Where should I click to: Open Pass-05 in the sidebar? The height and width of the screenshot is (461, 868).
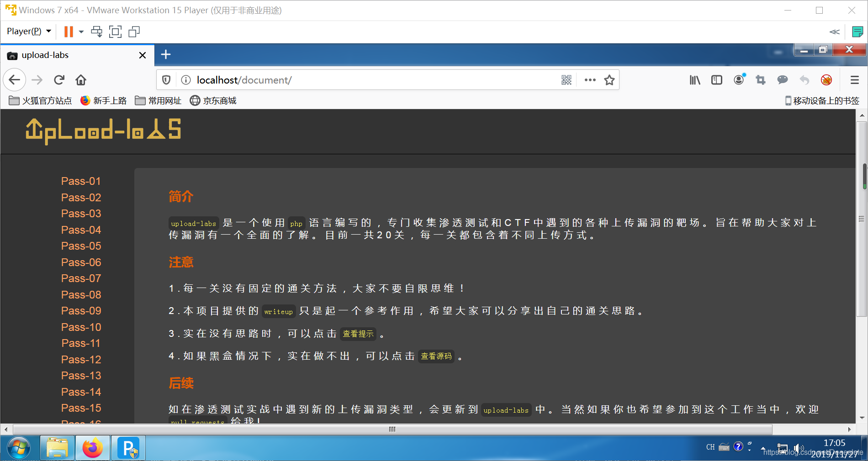click(x=81, y=246)
